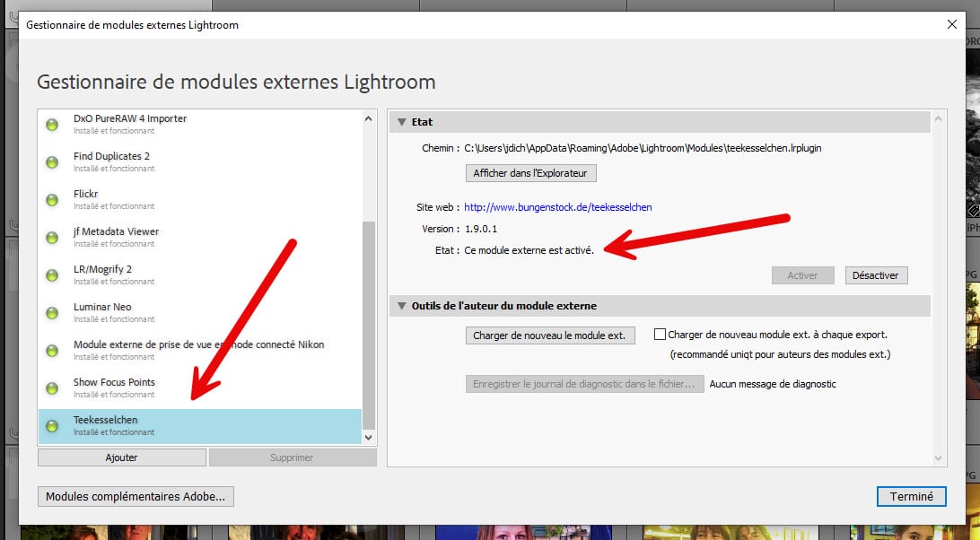The image size is (980, 540).
Task: Click Ajouter to add a plugin
Action: click(122, 457)
